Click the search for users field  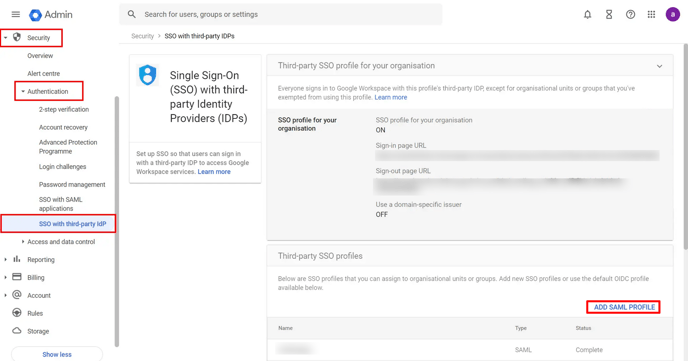(281, 14)
